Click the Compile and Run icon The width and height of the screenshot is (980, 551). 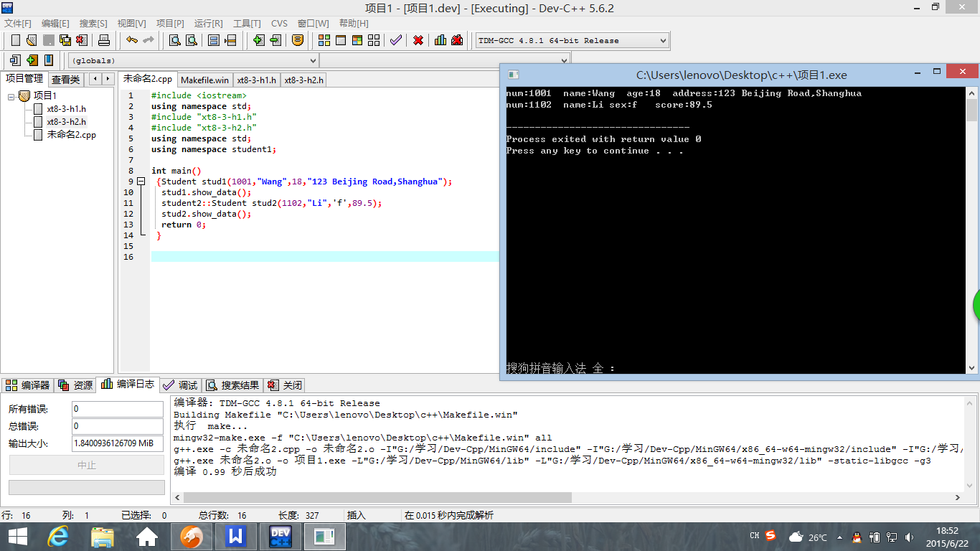tap(357, 40)
